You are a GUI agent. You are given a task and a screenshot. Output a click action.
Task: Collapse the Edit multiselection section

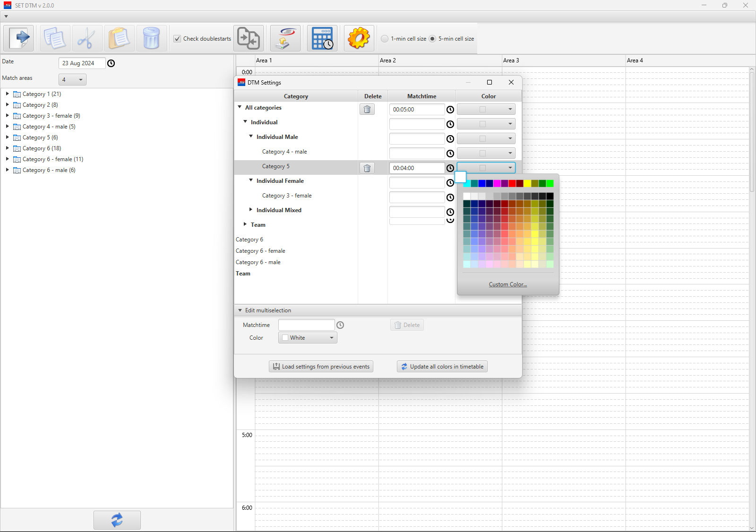click(240, 310)
